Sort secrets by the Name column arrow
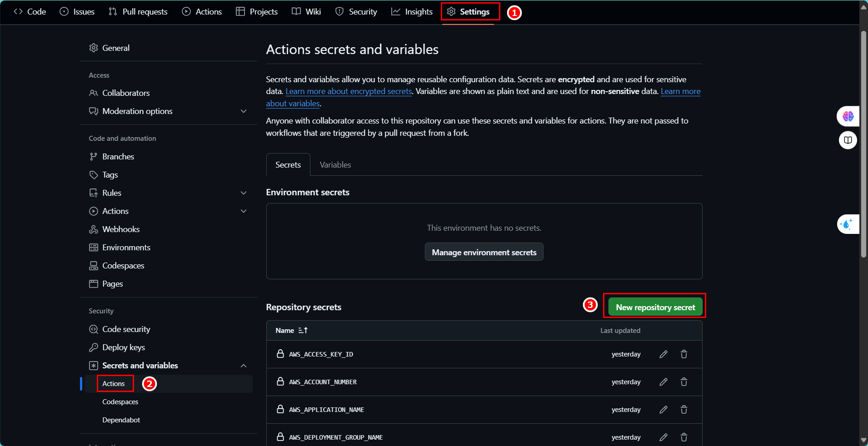 pyautogui.click(x=303, y=331)
